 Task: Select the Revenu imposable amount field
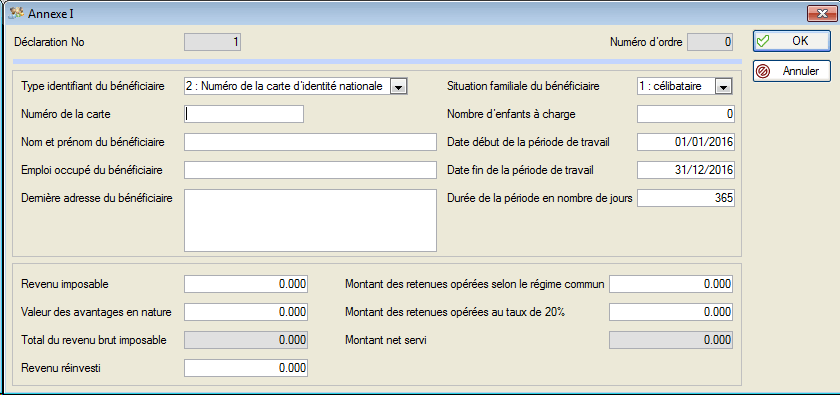246,284
